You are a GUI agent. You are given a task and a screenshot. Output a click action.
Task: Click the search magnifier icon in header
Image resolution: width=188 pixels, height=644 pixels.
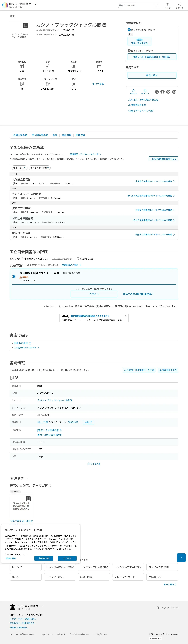(156, 5)
